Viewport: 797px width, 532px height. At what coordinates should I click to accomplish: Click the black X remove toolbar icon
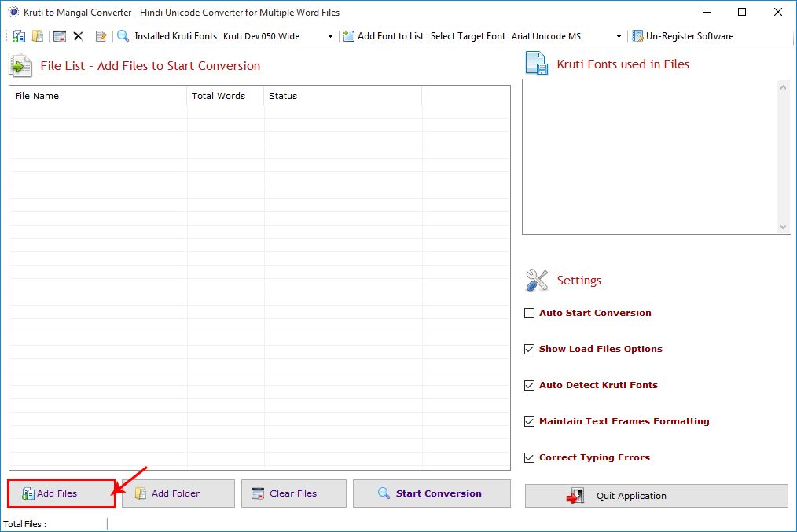(x=78, y=36)
